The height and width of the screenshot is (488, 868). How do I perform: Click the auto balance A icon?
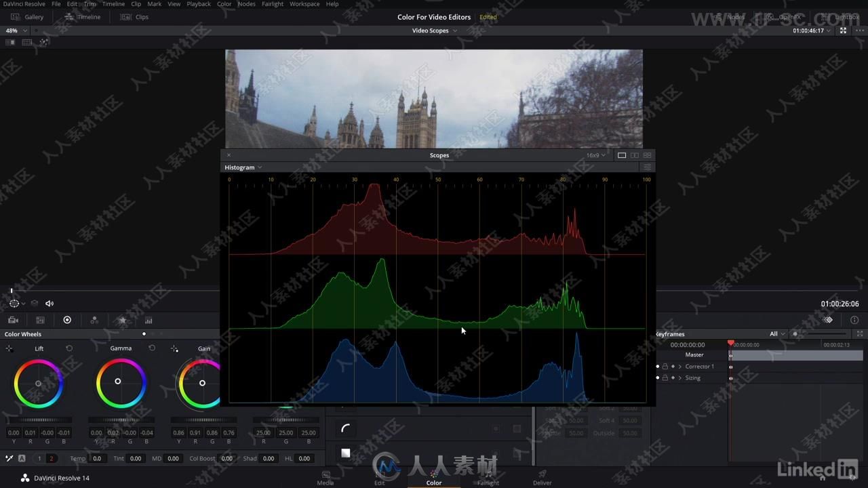(x=22, y=458)
